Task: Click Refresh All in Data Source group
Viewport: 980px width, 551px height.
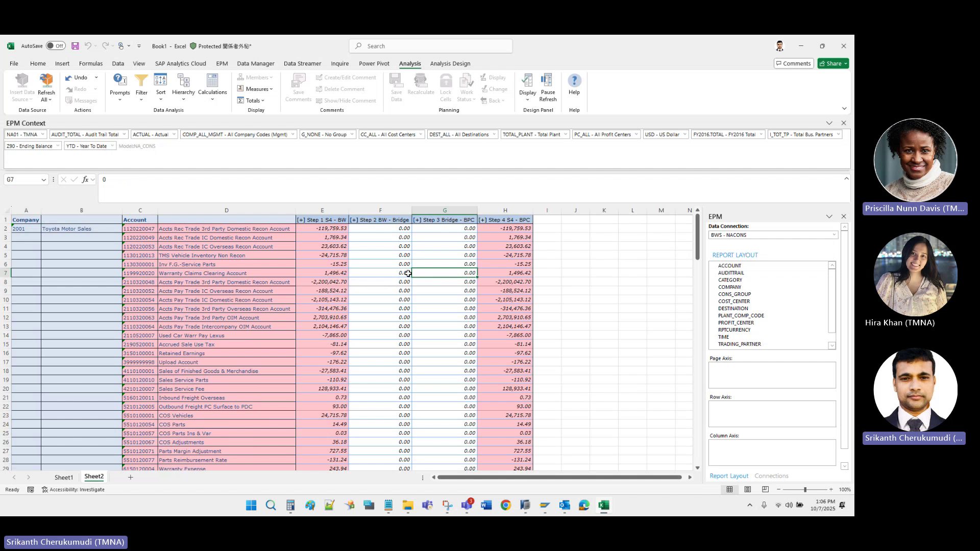Action: point(46,87)
